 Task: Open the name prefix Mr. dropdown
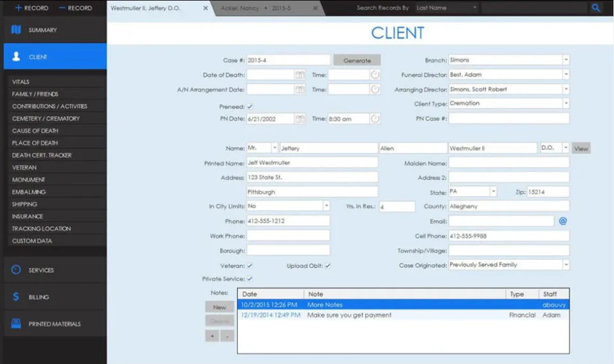click(x=274, y=148)
